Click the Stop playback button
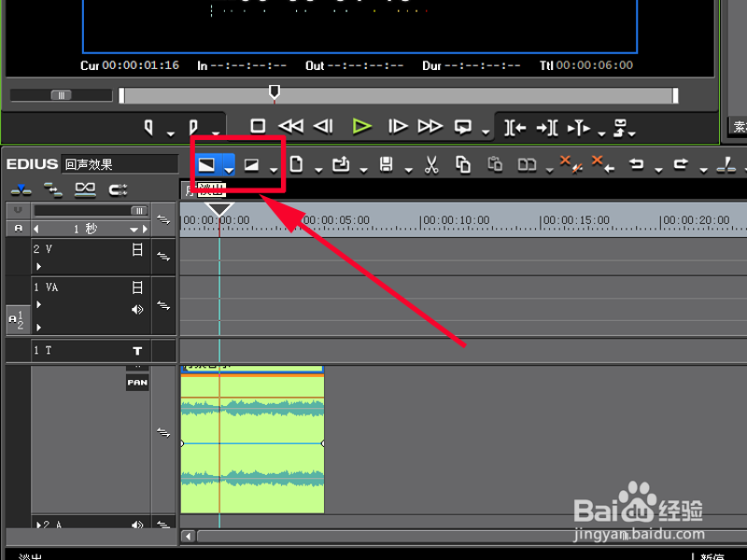Screen dimensions: 747x560 pos(258,126)
